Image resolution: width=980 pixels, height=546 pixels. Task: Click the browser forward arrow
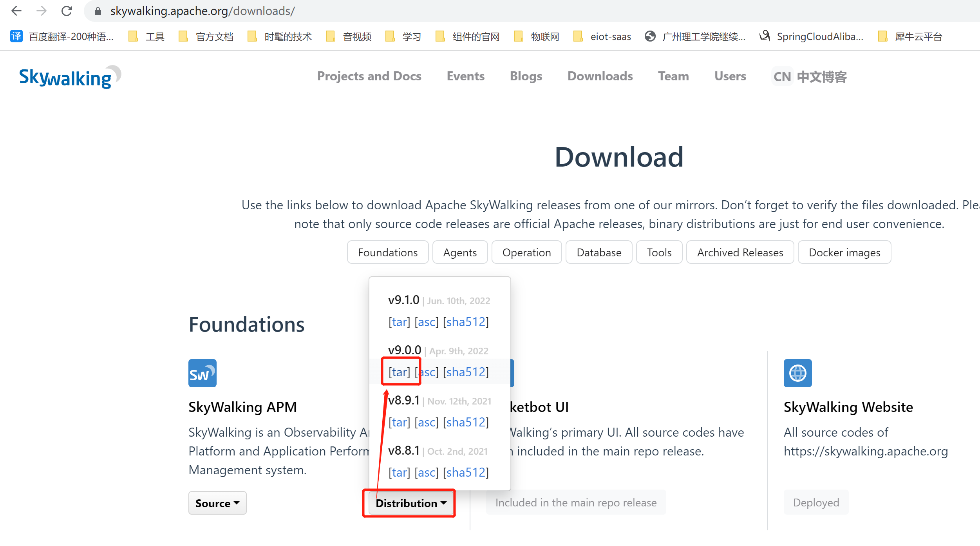pos(42,11)
